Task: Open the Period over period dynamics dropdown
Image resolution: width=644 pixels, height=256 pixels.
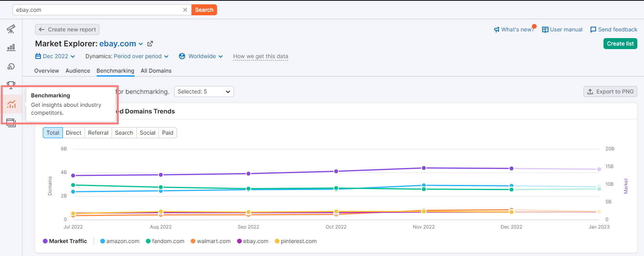Action: (141, 56)
